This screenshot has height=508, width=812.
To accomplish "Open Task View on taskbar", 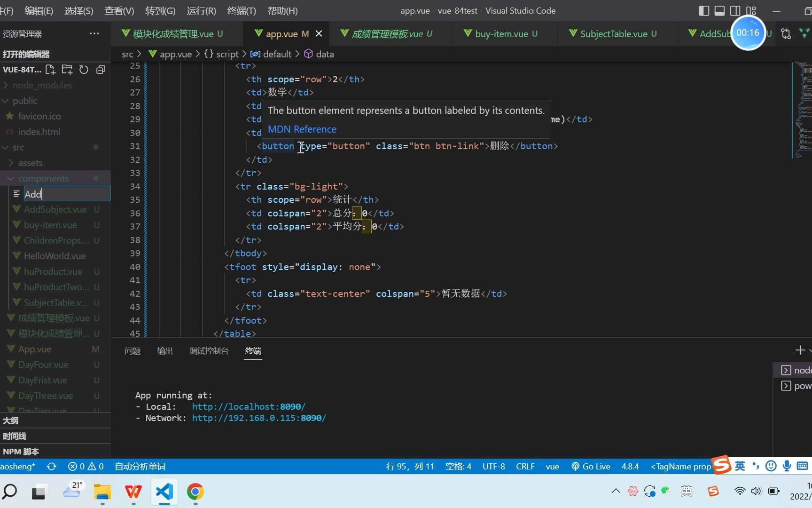I will (40, 492).
